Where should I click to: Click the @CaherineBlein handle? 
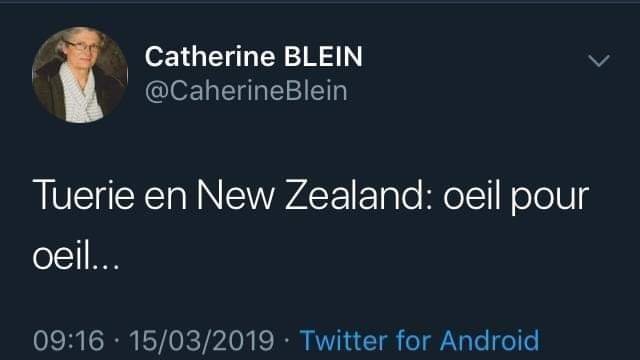click(246, 91)
